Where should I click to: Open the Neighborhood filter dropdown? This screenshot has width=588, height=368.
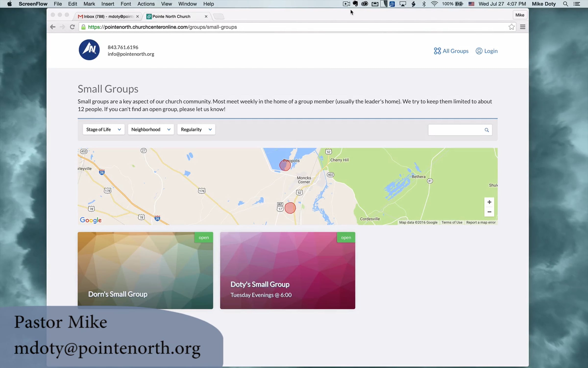click(151, 130)
